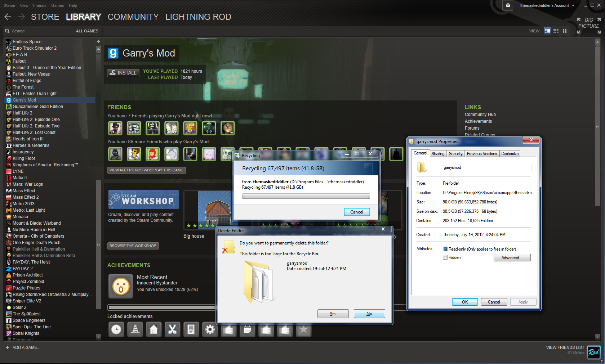Image resolution: width=605 pixels, height=364 pixels.
Task: Click the games list scrollbar
Action: tap(98, 244)
